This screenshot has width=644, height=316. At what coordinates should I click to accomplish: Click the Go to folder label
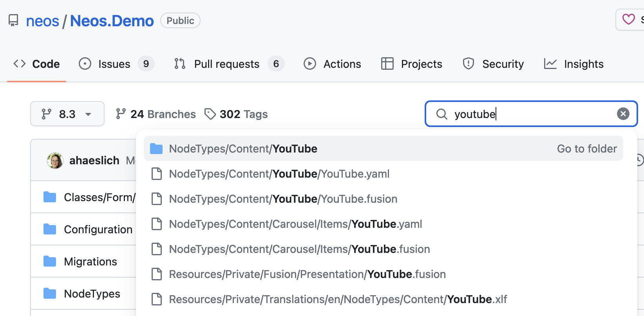point(587,149)
